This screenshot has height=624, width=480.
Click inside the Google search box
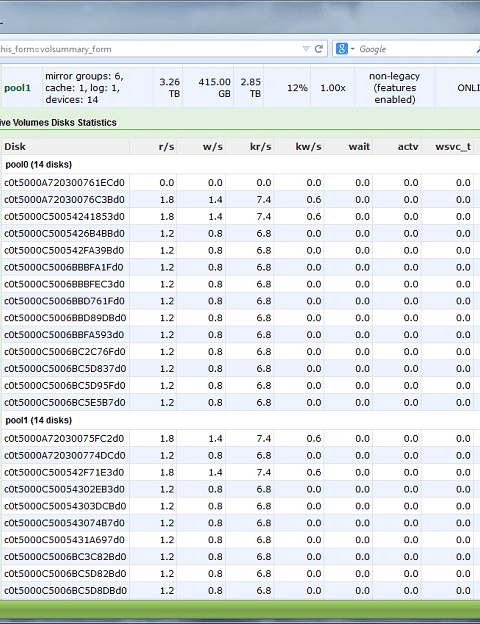pyautogui.click(x=414, y=49)
